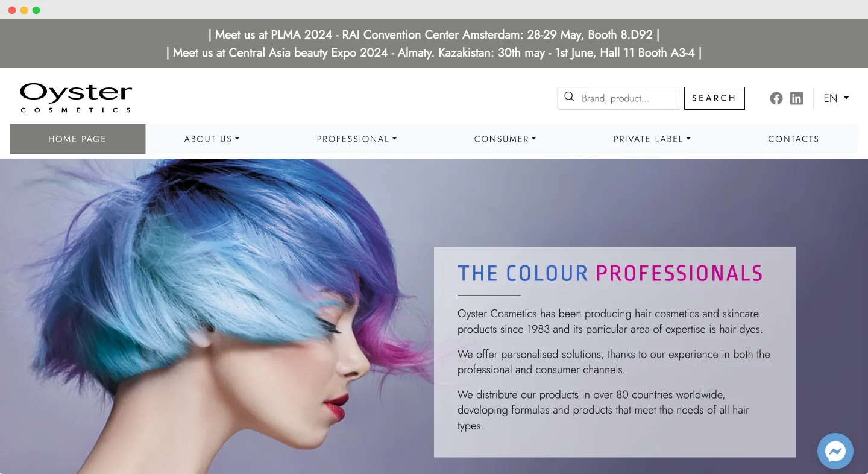Open the Private Label dropdown
The image size is (868, 474).
pos(652,139)
